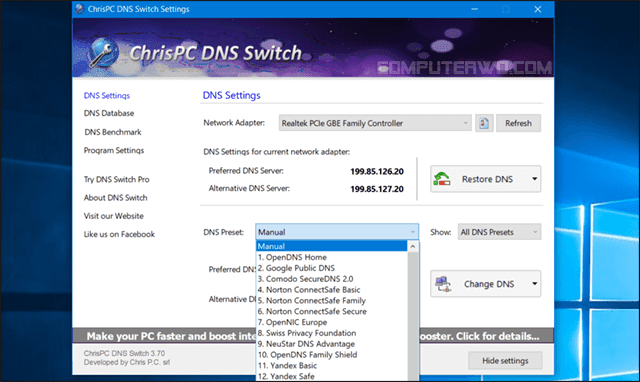Click the adapter details icon beside Refresh
This screenshot has width=640, height=382.
point(484,123)
